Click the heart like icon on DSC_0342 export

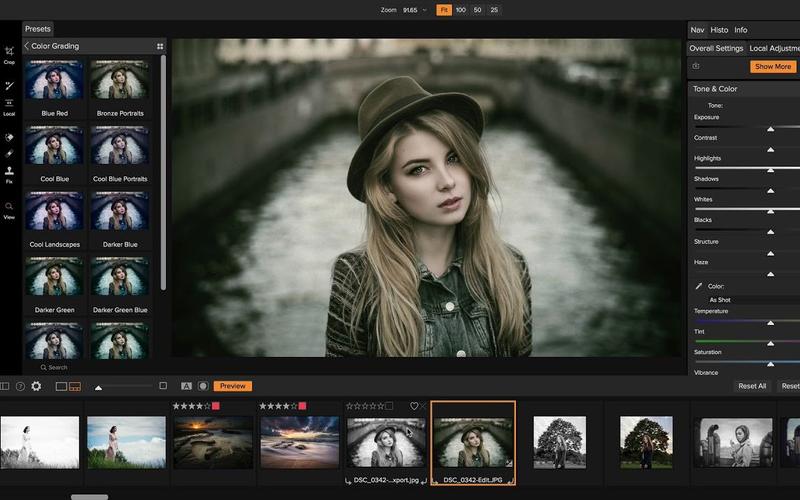click(414, 406)
